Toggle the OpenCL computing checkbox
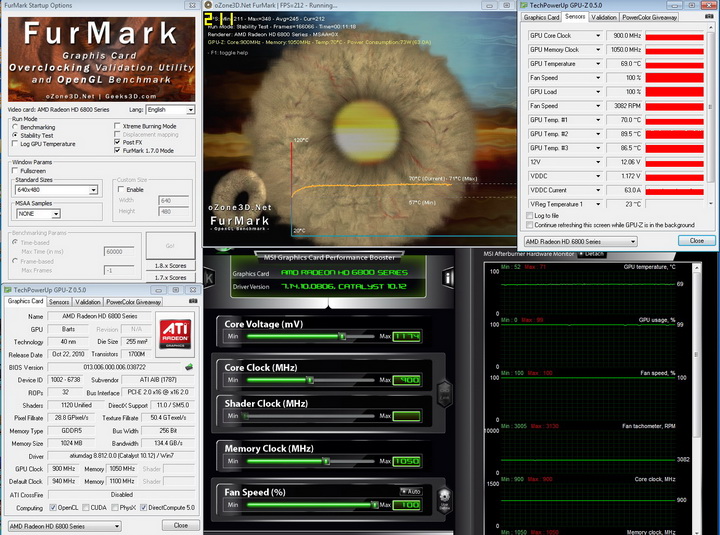This screenshot has height=535, width=720. pos(53,507)
